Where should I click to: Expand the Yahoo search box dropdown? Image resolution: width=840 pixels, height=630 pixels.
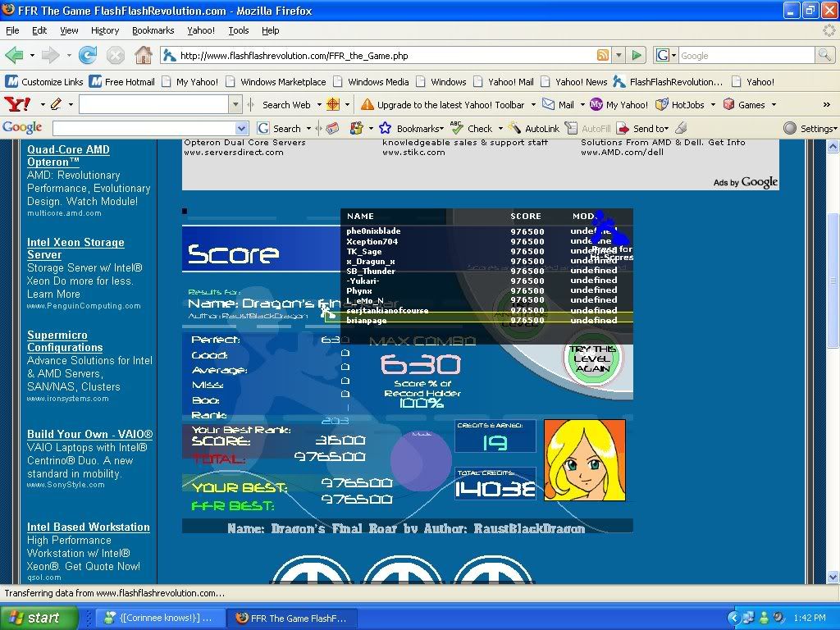235,105
